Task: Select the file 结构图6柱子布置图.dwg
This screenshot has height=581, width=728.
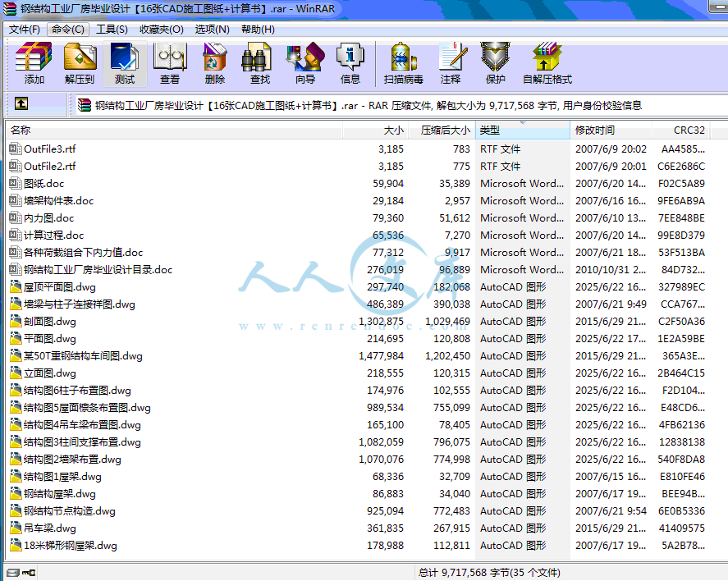Action: (77, 391)
